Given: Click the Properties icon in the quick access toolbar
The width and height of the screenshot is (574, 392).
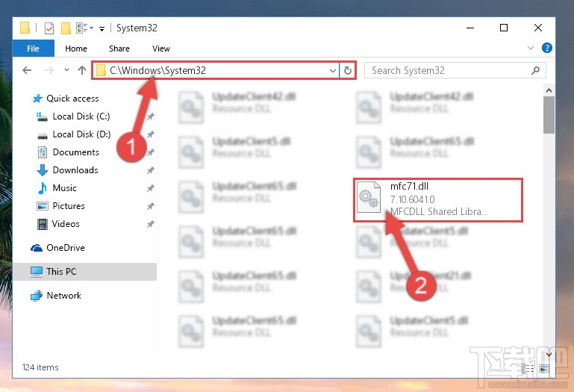Looking at the screenshot, I should pyautogui.click(x=49, y=28).
